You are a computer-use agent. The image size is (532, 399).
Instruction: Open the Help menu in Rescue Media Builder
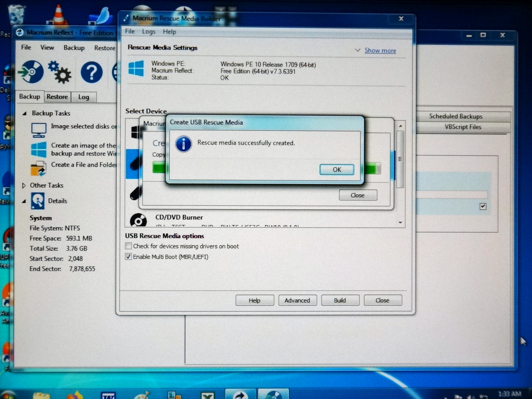(x=169, y=32)
